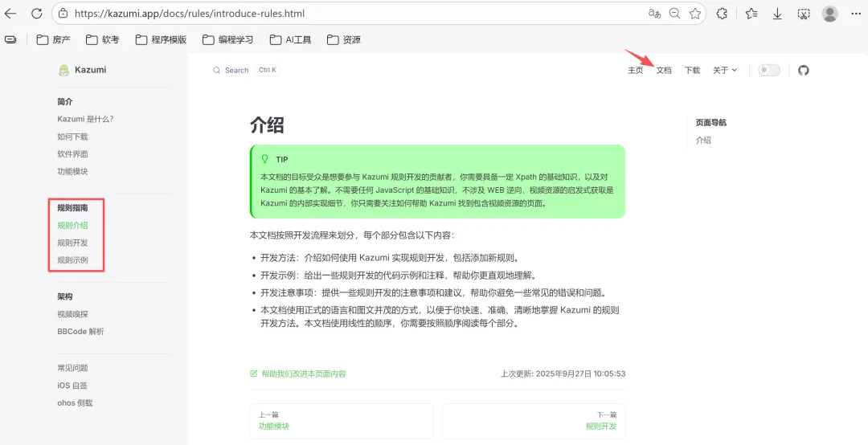Go to previous page 功能模块 card

pos(341,421)
